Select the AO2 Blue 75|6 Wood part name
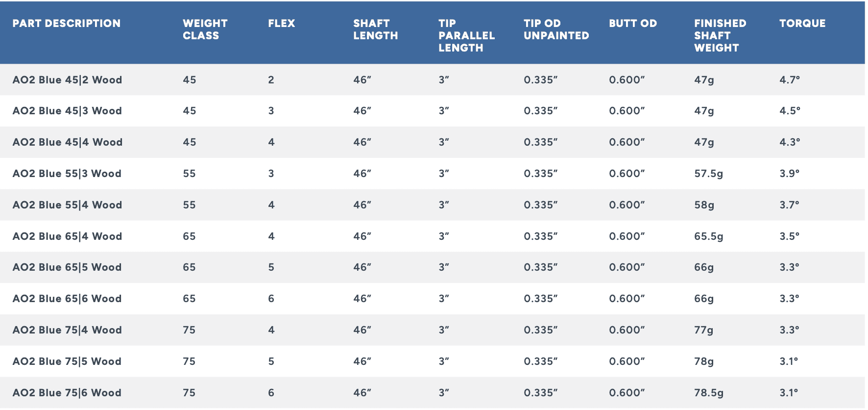 pos(67,393)
